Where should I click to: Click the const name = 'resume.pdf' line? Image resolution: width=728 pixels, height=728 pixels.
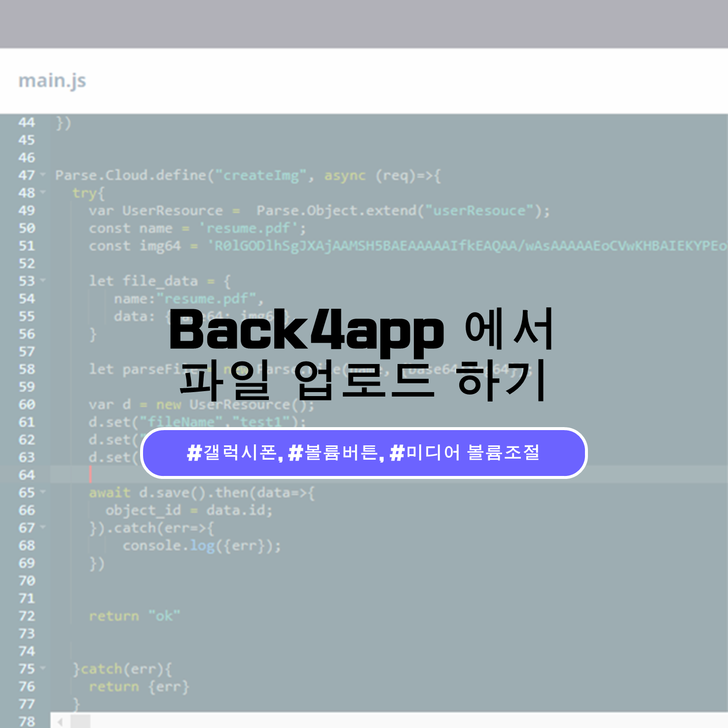[197, 228]
